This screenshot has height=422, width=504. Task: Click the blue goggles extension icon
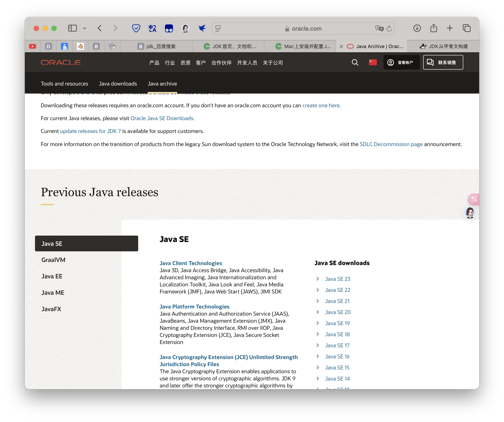(x=169, y=28)
